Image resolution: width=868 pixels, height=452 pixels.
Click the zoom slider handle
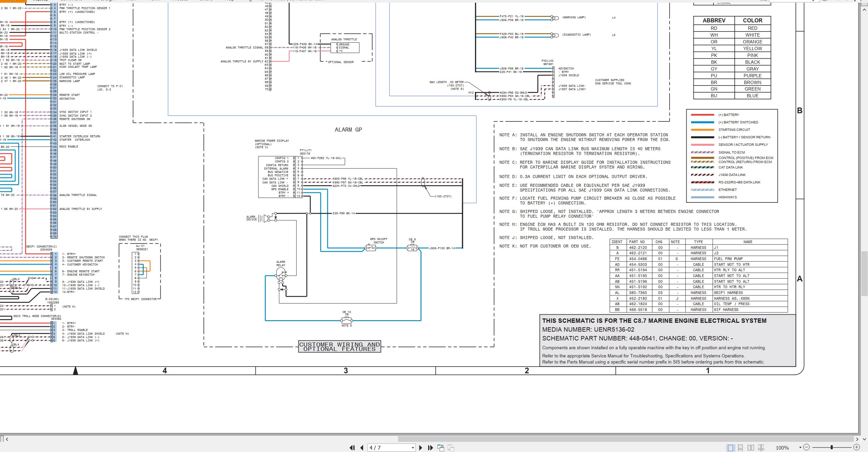831,447
